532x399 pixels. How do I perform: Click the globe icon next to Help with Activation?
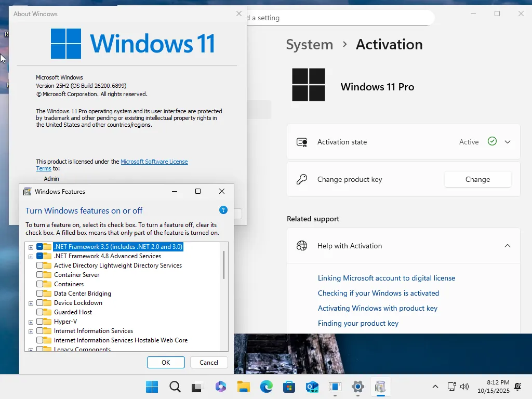[x=302, y=246]
